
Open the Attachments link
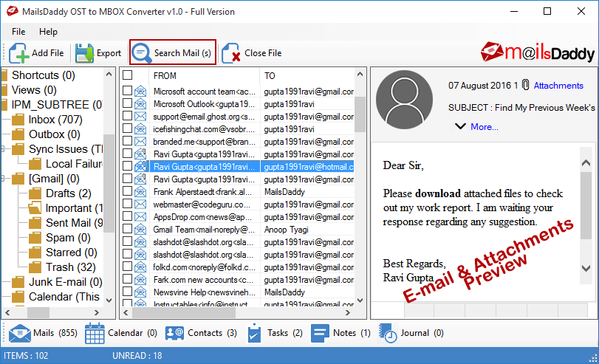coord(558,86)
